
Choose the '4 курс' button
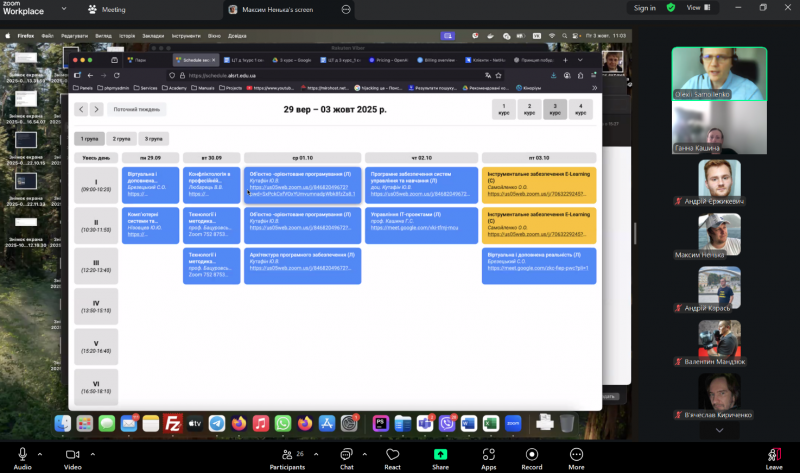581,110
